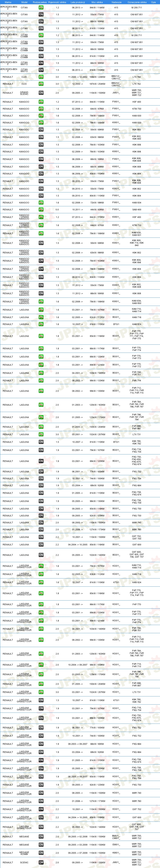This screenshot has height=868, width=160.
Task: Click the petrol icon for Clio L7X 762
Action: [x=41, y=84]
